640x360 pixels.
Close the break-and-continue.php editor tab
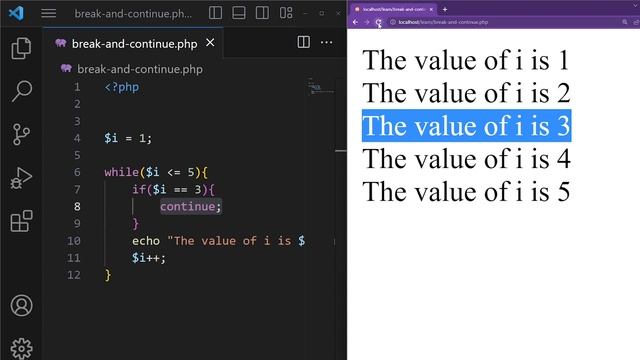click(x=210, y=42)
